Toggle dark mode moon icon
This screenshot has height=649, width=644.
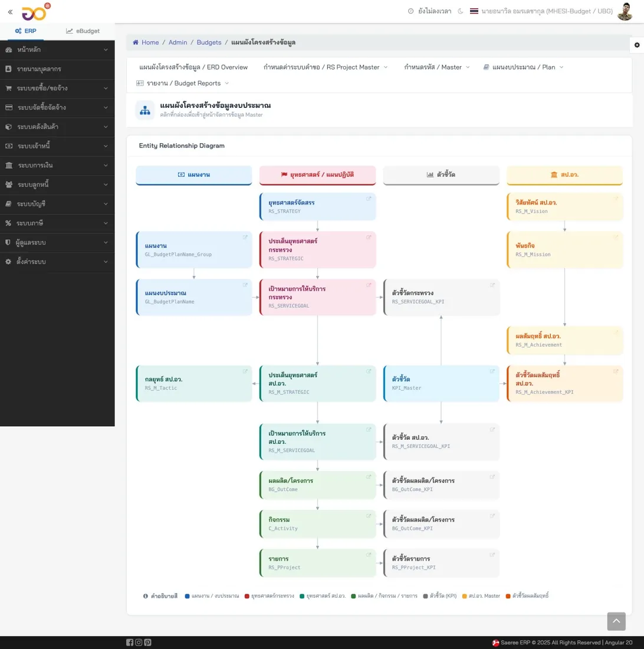(x=460, y=11)
